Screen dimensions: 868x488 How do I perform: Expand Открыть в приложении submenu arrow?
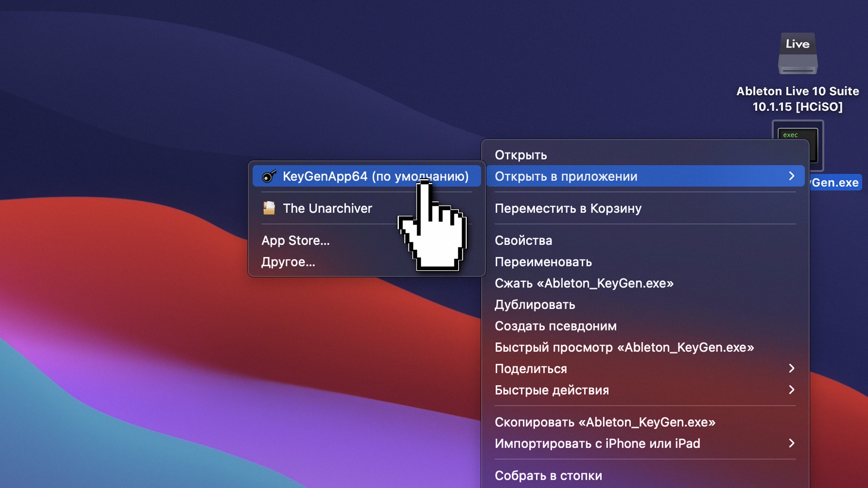tap(791, 176)
